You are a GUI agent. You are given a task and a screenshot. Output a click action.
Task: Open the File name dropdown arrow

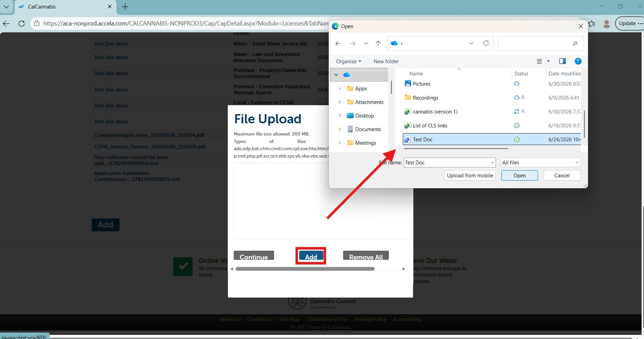point(492,163)
